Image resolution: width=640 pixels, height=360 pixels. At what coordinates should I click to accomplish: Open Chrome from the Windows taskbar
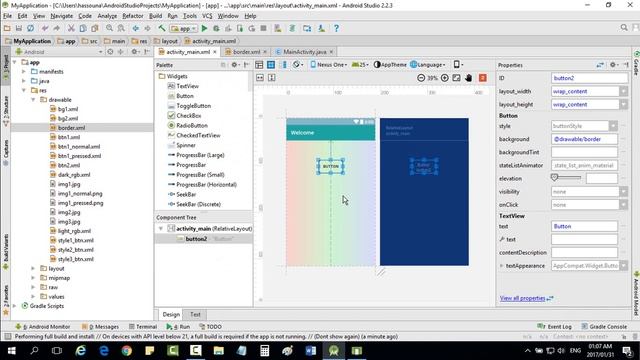(x=127, y=351)
